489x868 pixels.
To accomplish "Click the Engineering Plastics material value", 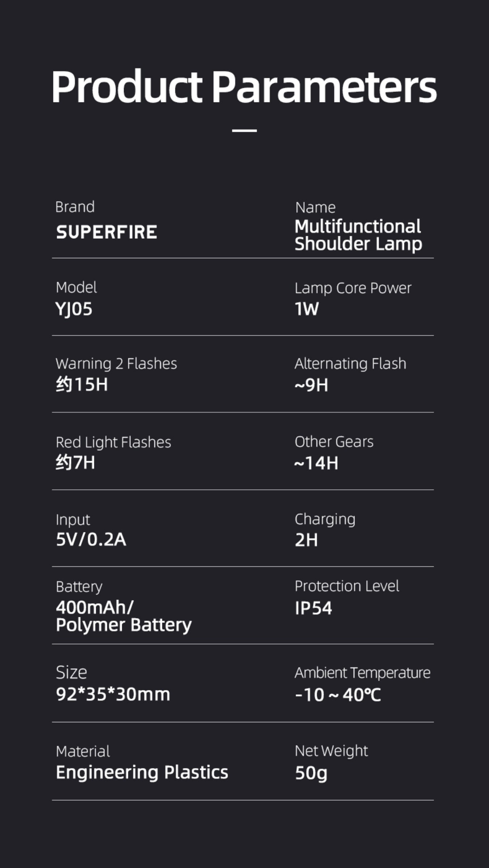I will pos(142,773).
